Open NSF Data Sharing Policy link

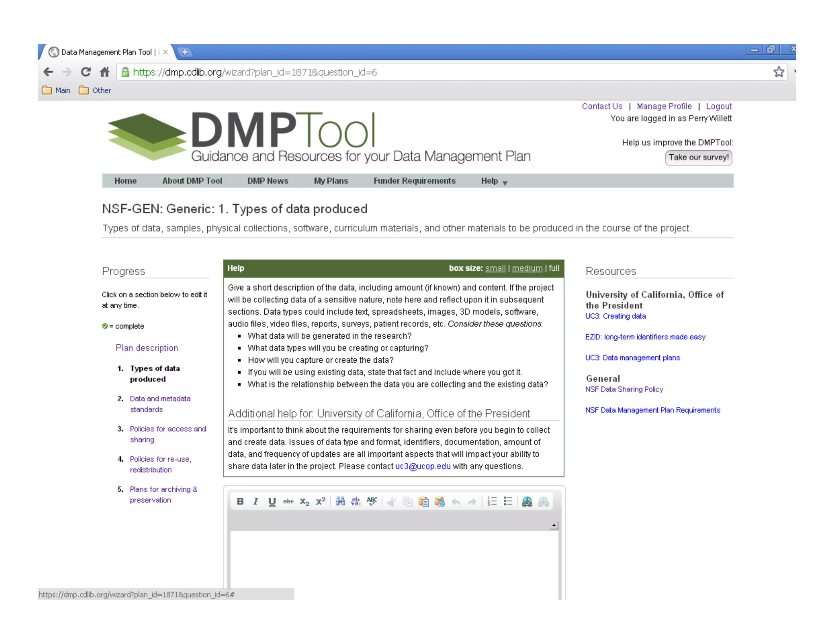click(624, 390)
